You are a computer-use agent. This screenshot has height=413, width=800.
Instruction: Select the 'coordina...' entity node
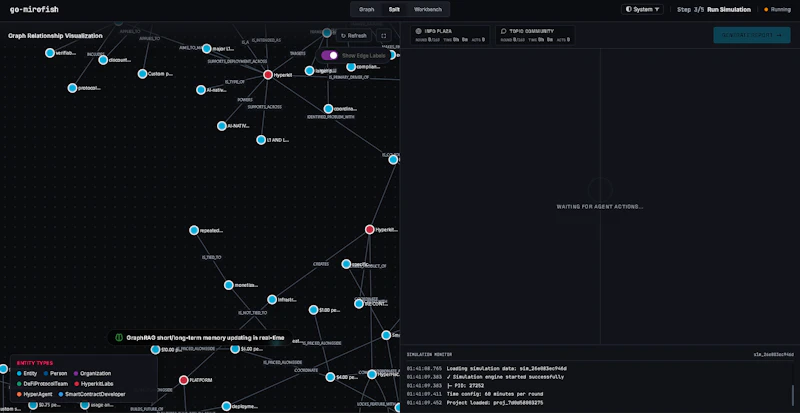pos(329,109)
